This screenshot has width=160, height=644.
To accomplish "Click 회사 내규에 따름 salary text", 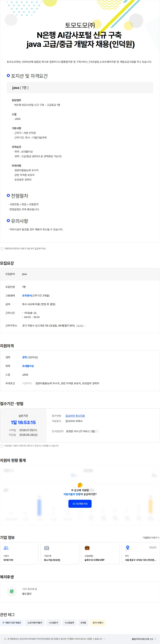I will tap(39, 304).
